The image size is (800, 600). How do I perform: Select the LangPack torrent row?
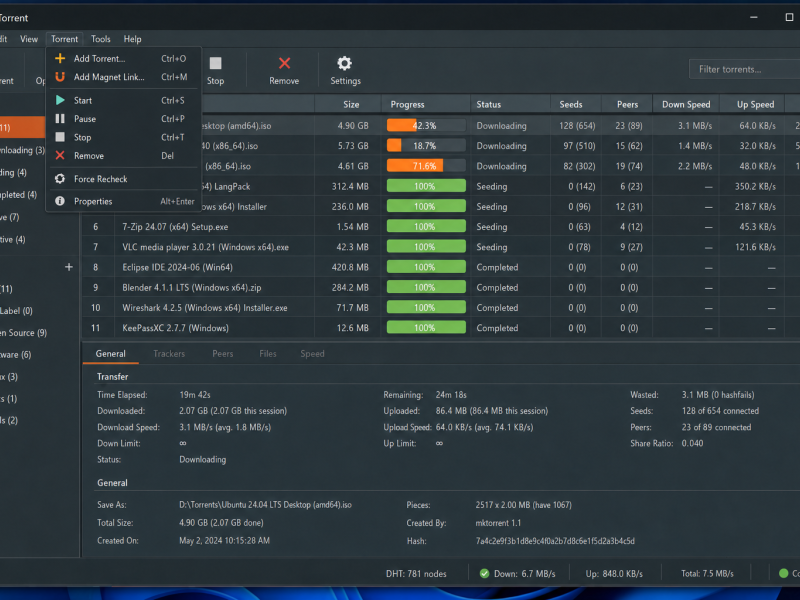pyautogui.click(x=500, y=186)
